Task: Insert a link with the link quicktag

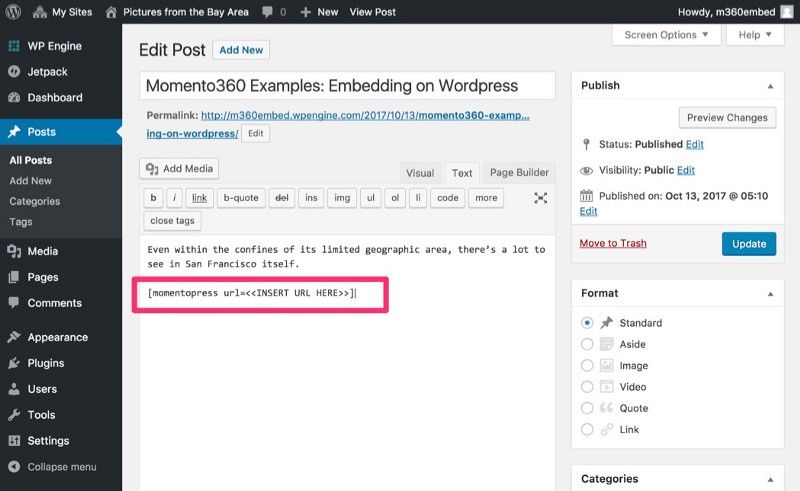Action: point(199,198)
